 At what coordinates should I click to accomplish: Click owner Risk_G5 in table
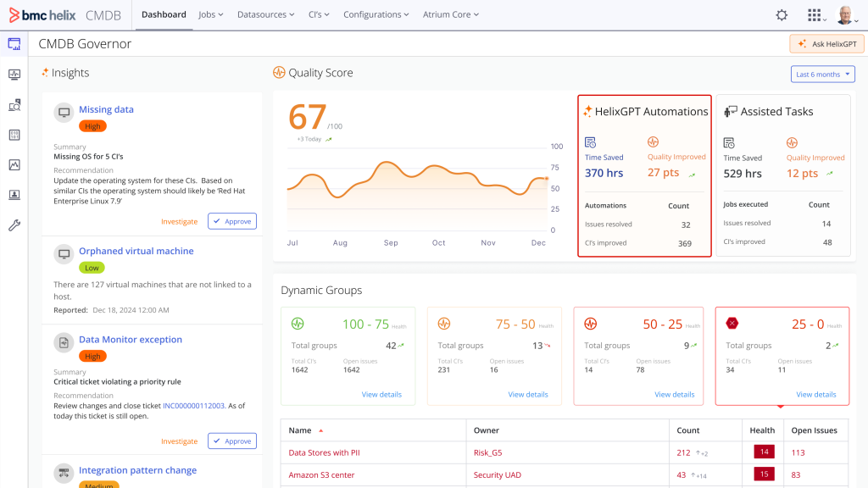pyautogui.click(x=487, y=452)
